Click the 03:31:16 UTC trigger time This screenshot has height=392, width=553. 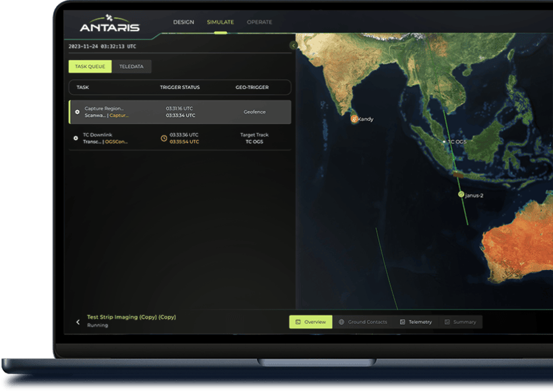coord(179,108)
